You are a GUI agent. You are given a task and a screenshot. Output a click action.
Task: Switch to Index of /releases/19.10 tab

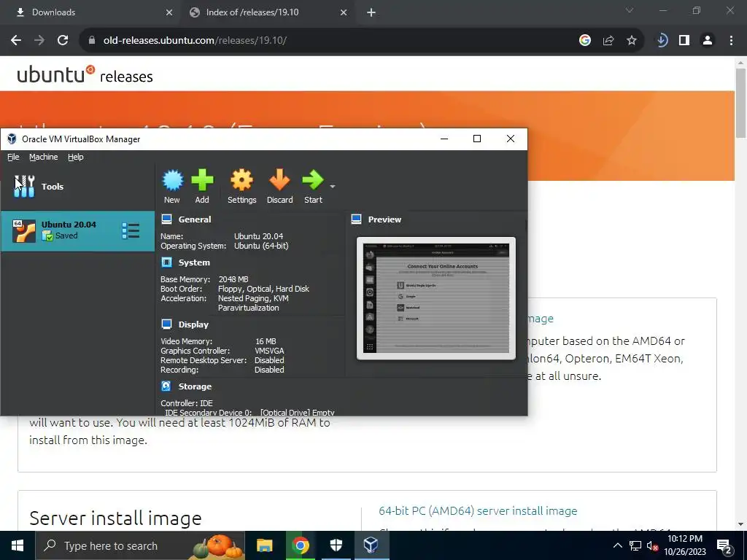point(267,12)
